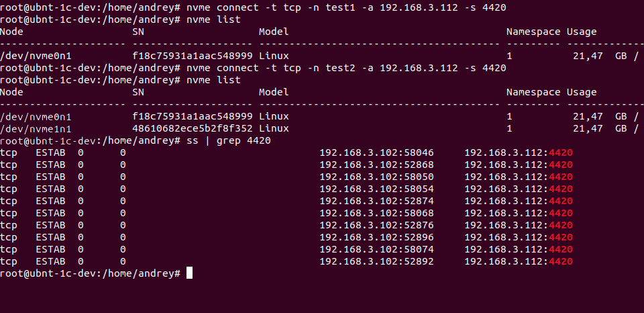The width and height of the screenshot is (644, 313).
Task: Click local address 192.168.3.102:58068
Action: pos(376,213)
